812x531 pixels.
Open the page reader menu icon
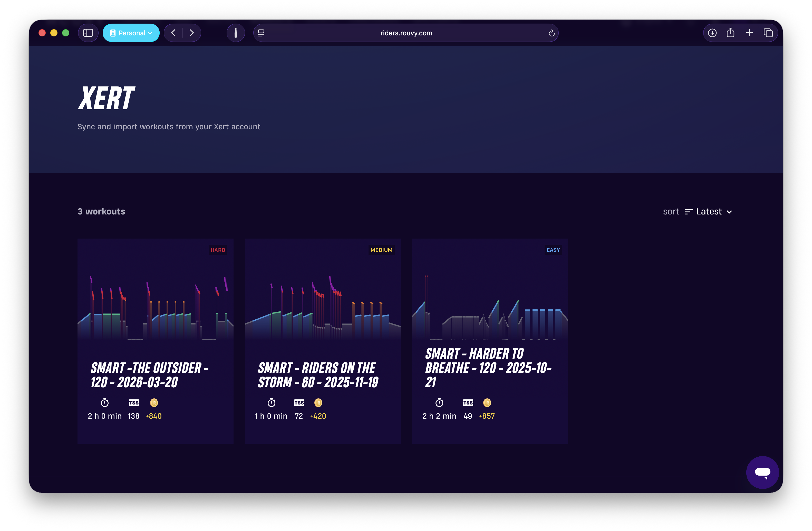coord(261,33)
